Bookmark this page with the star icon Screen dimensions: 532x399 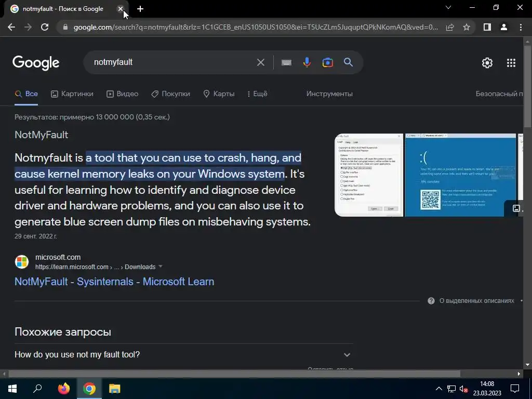467,27
